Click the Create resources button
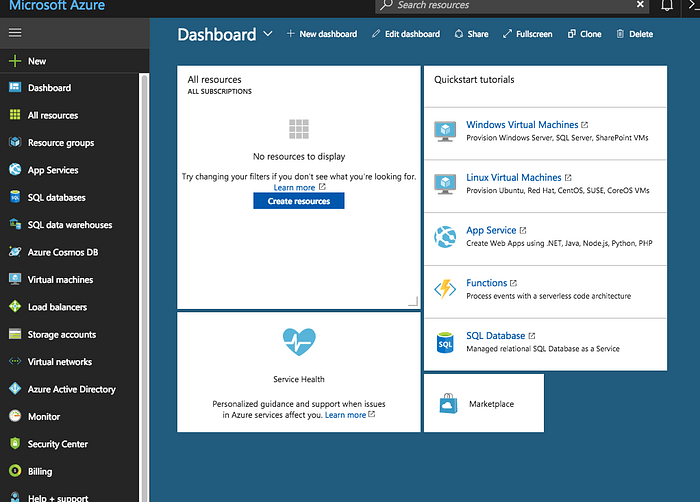Viewport: 700px width, 502px height. (x=299, y=201)
